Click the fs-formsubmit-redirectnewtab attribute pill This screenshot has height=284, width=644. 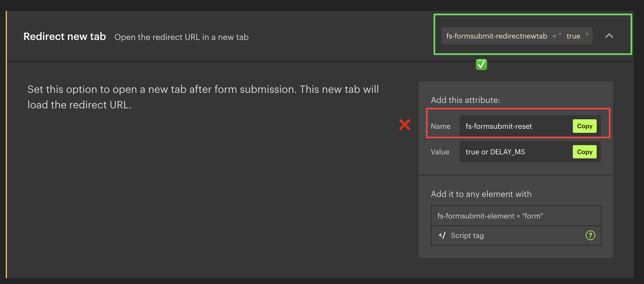pos(496,36)
